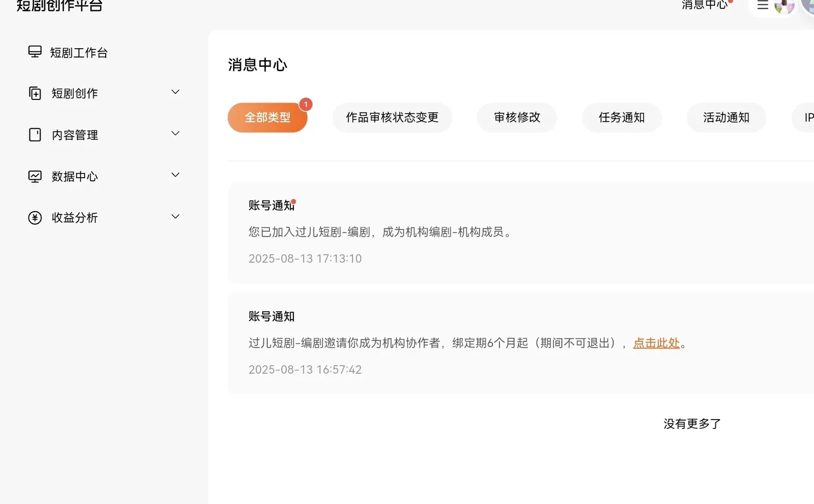
Task: Open the 短剧创作 sidebar menu
Action: (x=75, y=93)
